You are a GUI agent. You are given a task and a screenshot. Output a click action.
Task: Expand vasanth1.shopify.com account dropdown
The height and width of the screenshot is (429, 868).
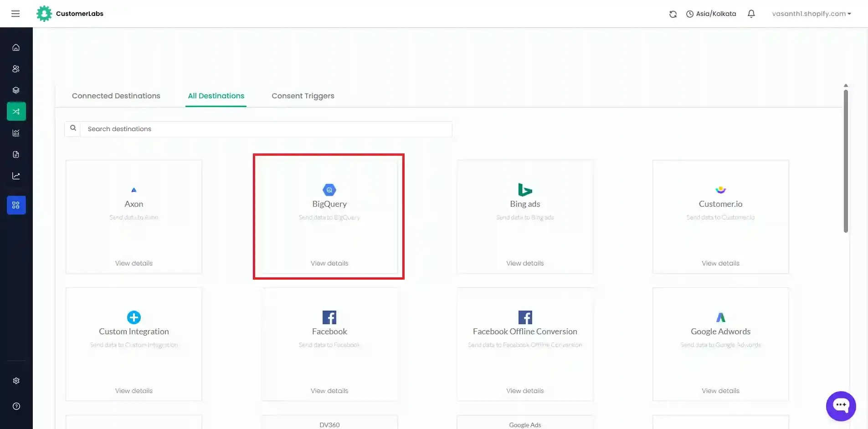click(812, 14)
